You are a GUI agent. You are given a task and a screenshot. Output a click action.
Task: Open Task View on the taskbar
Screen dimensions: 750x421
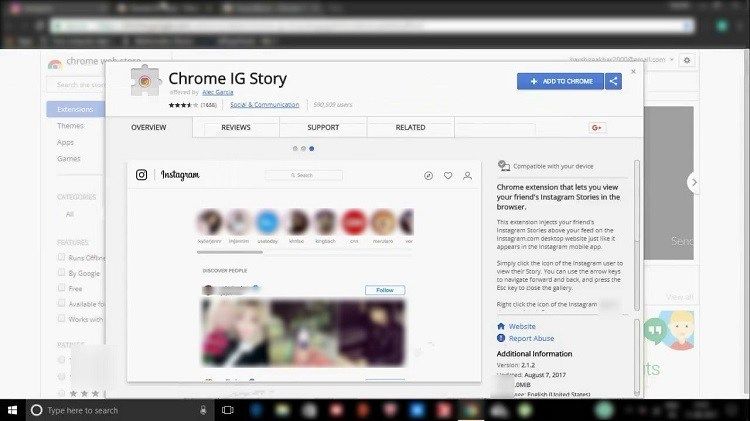(228, 410)
